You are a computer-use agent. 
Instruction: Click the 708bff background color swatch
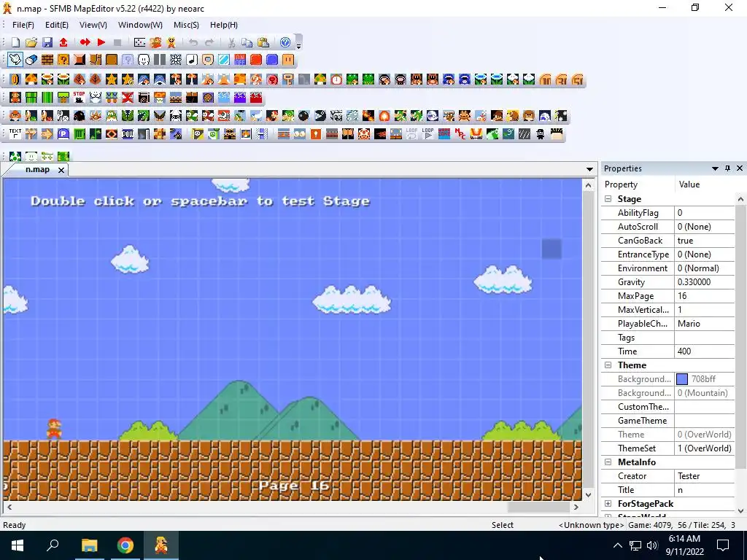pyautogui.click(x=682, y=379)
